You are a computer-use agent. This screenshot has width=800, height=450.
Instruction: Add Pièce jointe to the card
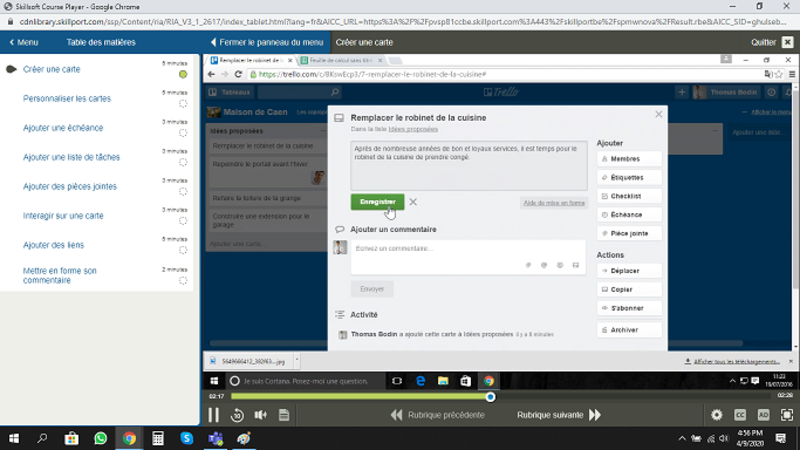click(x=629, y=233)
